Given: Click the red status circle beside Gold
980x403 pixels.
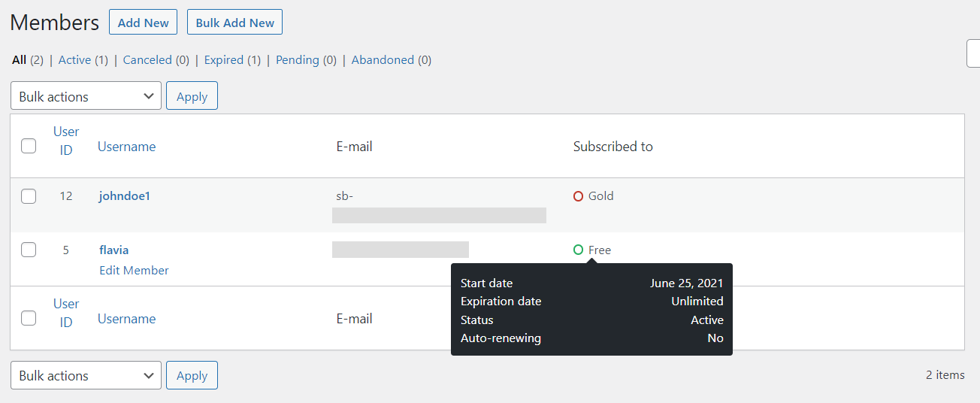Looking at the screenshot, I should pyautogui.click(x=578, y=196).
